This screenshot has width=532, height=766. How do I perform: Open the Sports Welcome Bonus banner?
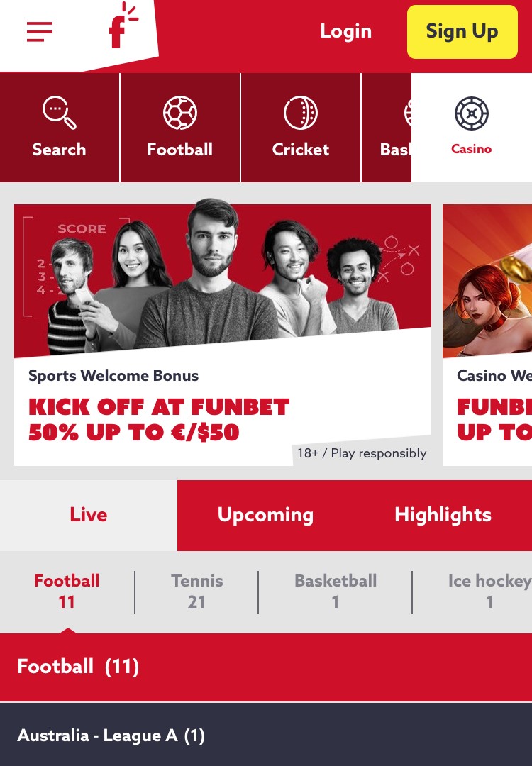coord(223,335)
